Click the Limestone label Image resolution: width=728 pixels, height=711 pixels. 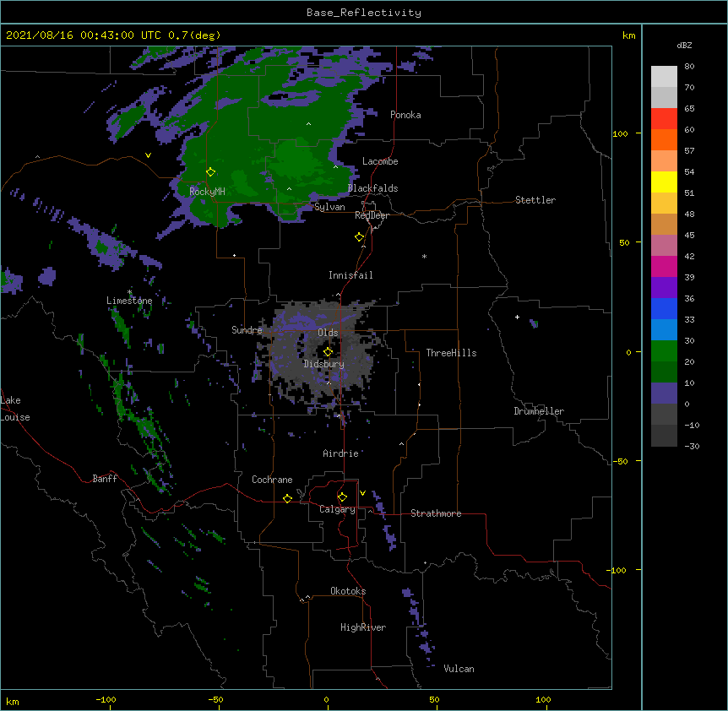(x=129, y=301)
